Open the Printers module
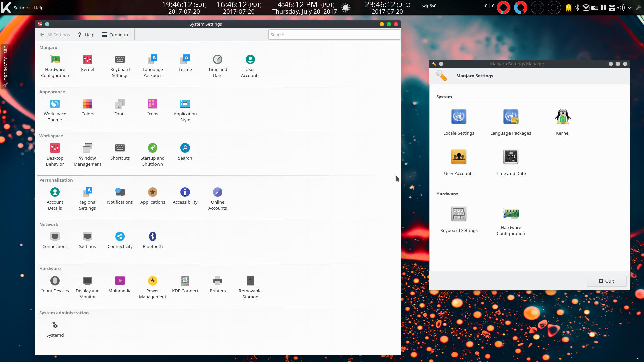 pos(218,285)
